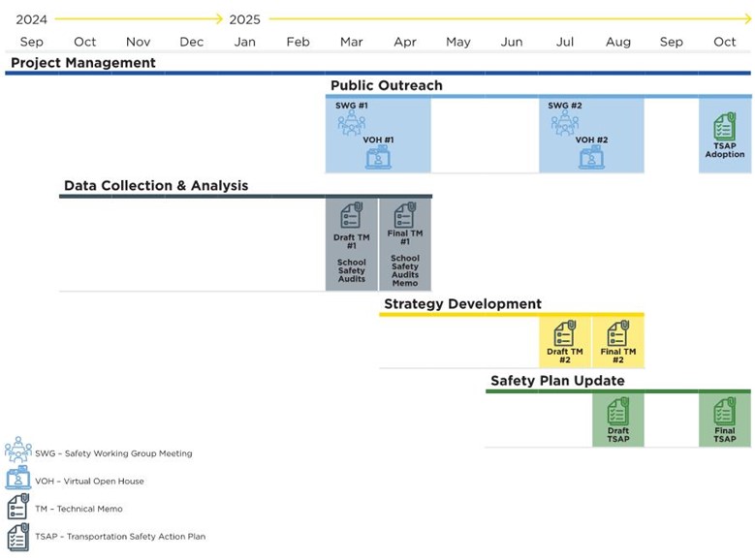Viewport: 755px width, 560px height.
Task: Click the legend Virtual Open House icon
Action: point(18,478)
